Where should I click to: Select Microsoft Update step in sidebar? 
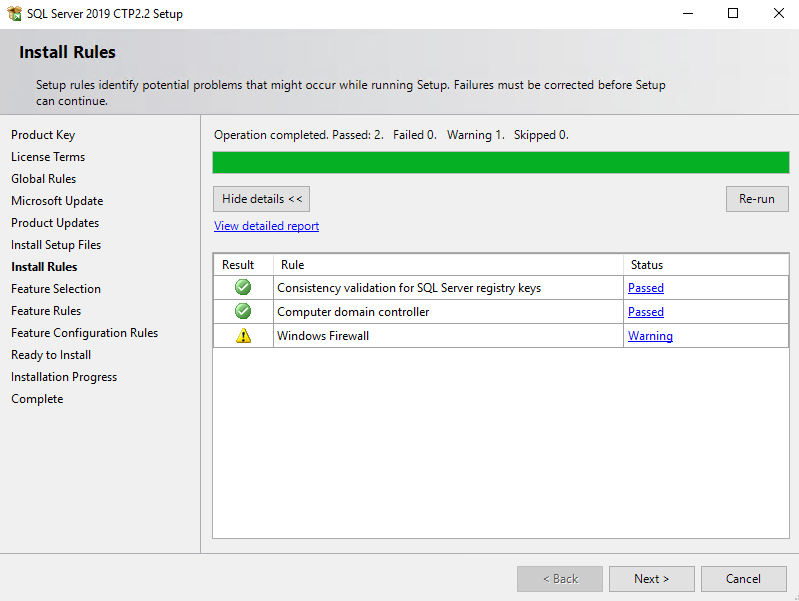(57, 200)
